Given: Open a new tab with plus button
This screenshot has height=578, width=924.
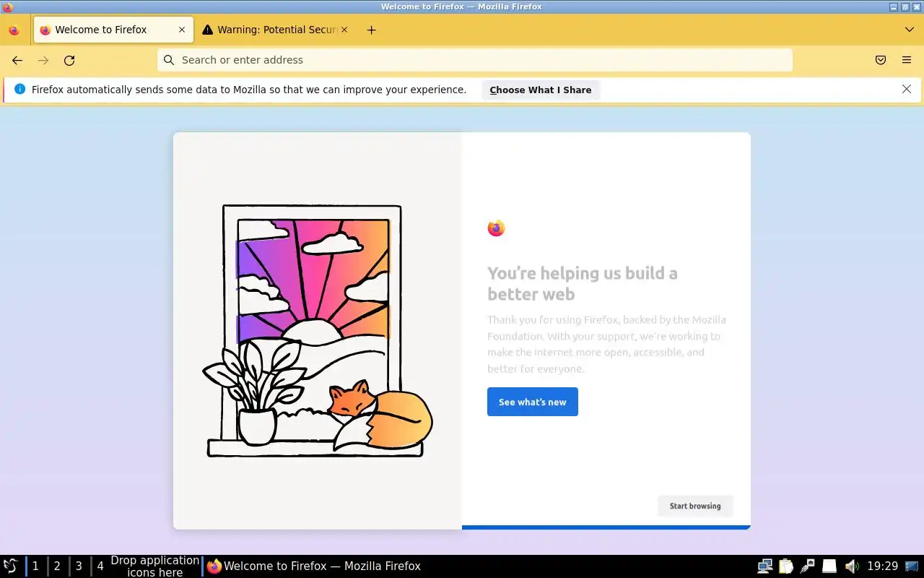Looking at the screenshot, I should tap(371, 30).
